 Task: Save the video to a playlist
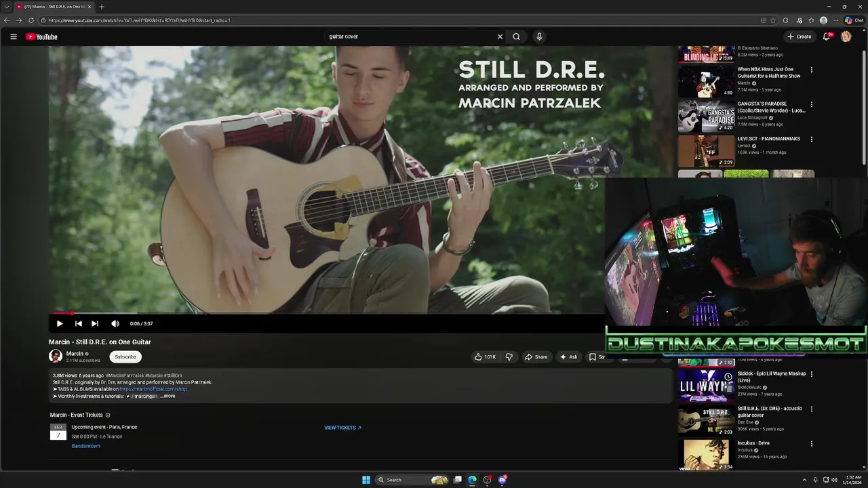pyautogui.click(x=596, y=357)
